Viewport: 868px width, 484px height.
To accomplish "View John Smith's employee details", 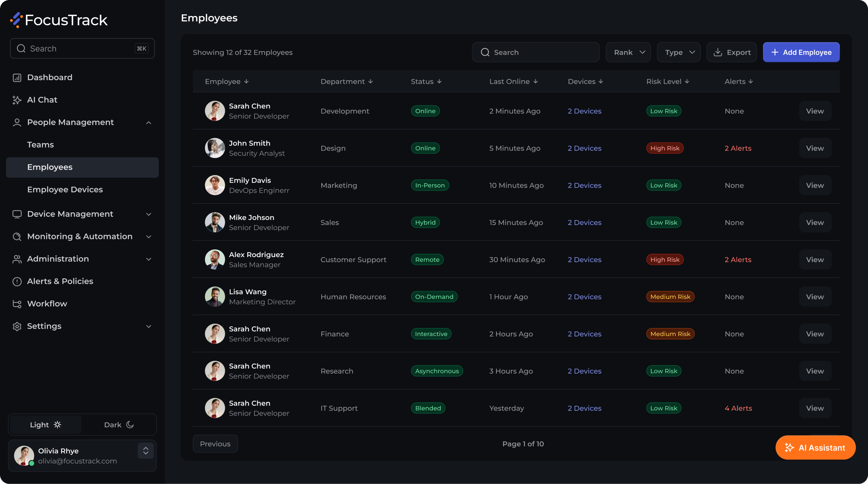I will click(x=815, y=148).
